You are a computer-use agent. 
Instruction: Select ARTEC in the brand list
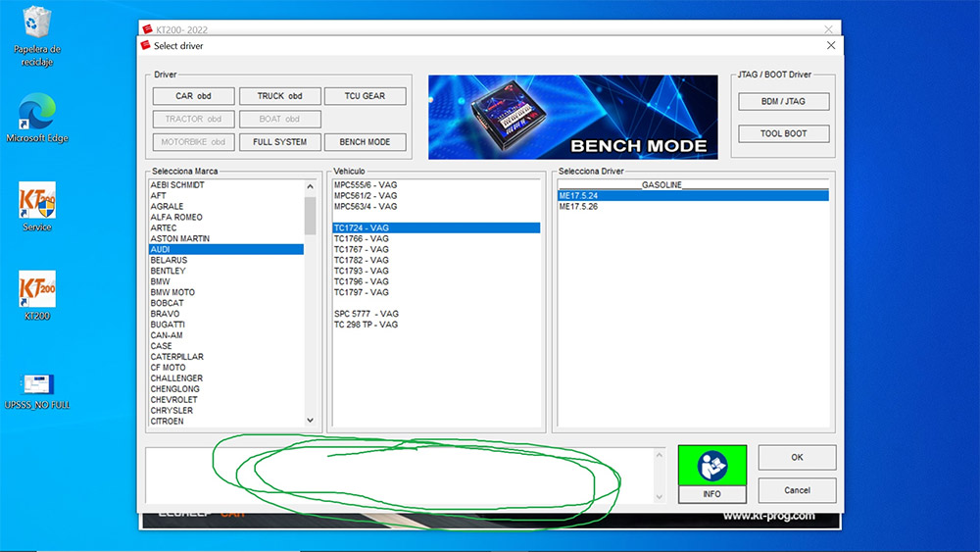point(226,227)
